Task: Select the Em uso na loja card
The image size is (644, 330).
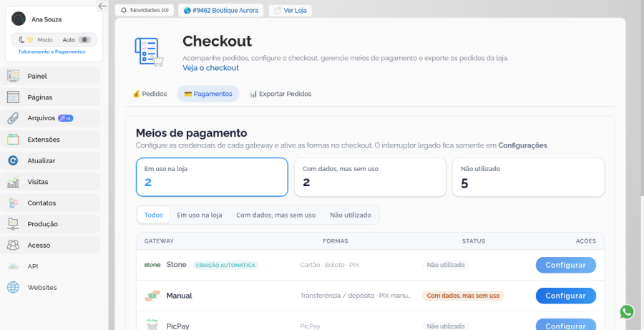Action: (x=212, y=177)
